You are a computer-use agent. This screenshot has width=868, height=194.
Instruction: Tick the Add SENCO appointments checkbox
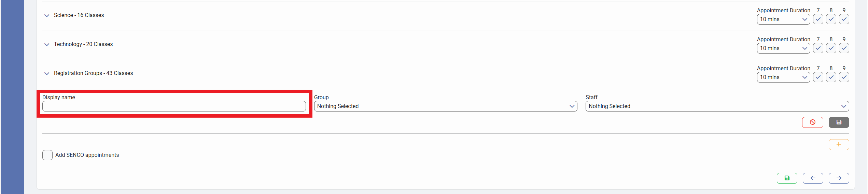(47, 155)
